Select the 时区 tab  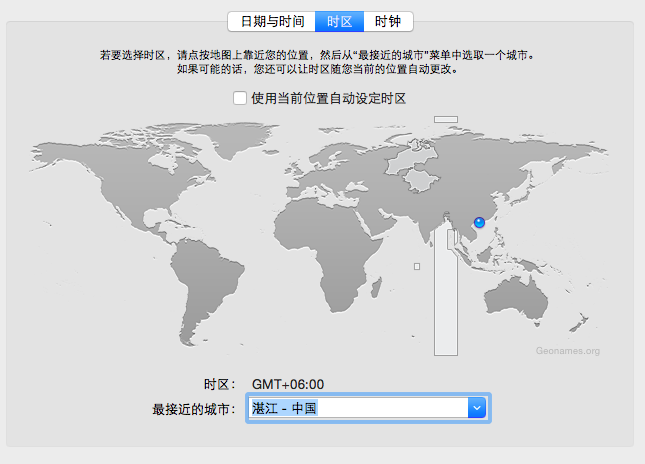338,22
